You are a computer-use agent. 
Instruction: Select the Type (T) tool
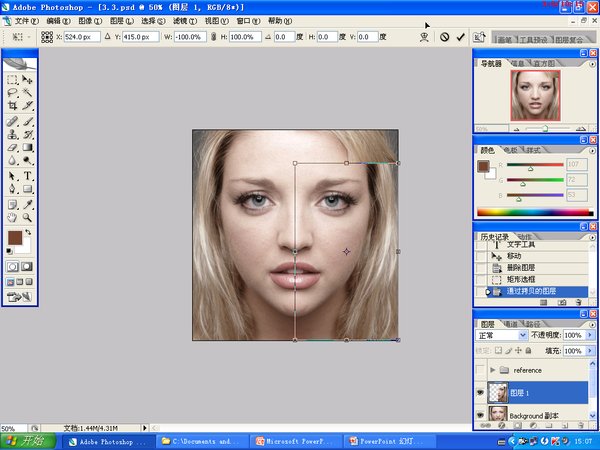(x=28, y=175)
